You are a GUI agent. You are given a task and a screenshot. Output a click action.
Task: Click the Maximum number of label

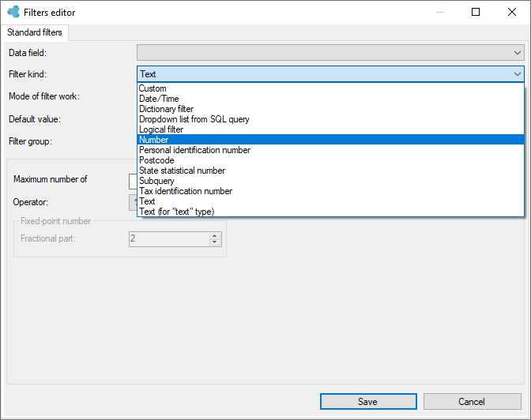point(50,179)
